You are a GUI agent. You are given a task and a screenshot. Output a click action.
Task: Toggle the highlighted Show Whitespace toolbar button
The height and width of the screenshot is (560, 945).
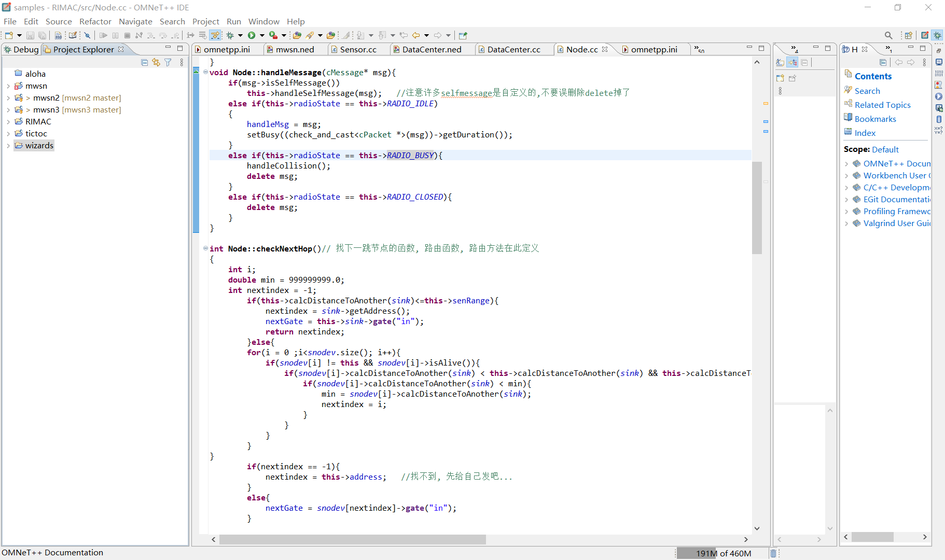pyautogui.click(x=215, y=35)
